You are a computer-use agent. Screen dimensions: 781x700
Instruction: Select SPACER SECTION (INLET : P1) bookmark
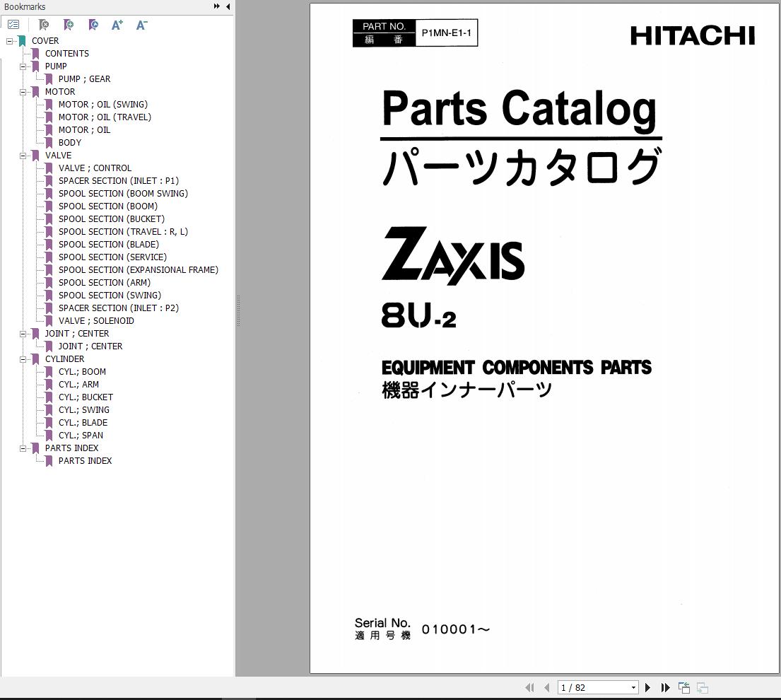tap(119, 181)
